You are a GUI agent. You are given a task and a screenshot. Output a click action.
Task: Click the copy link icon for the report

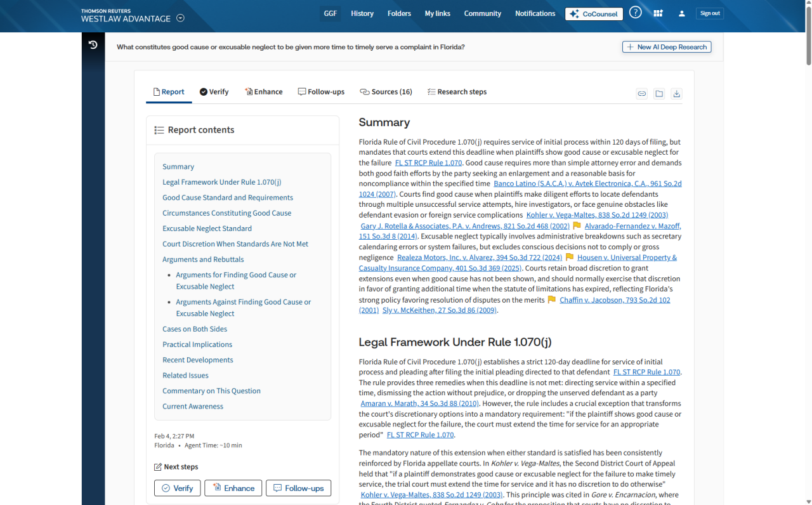642,94
